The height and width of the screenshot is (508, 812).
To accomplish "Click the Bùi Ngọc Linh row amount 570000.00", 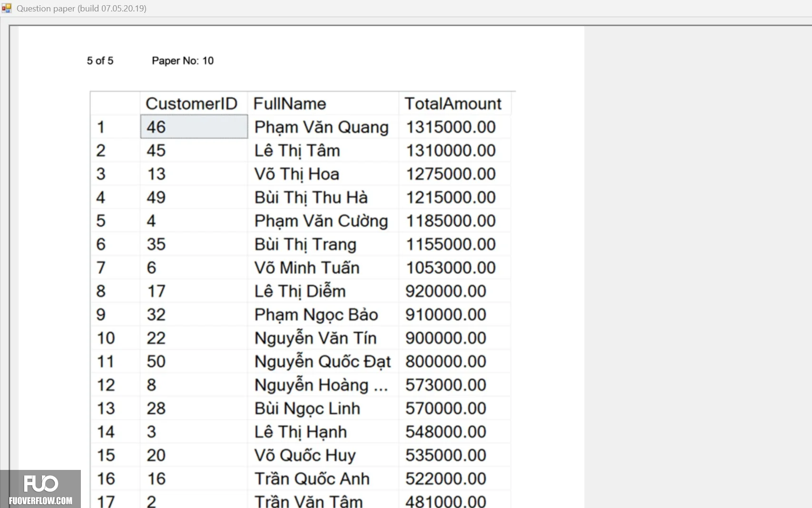I will 446,408.
